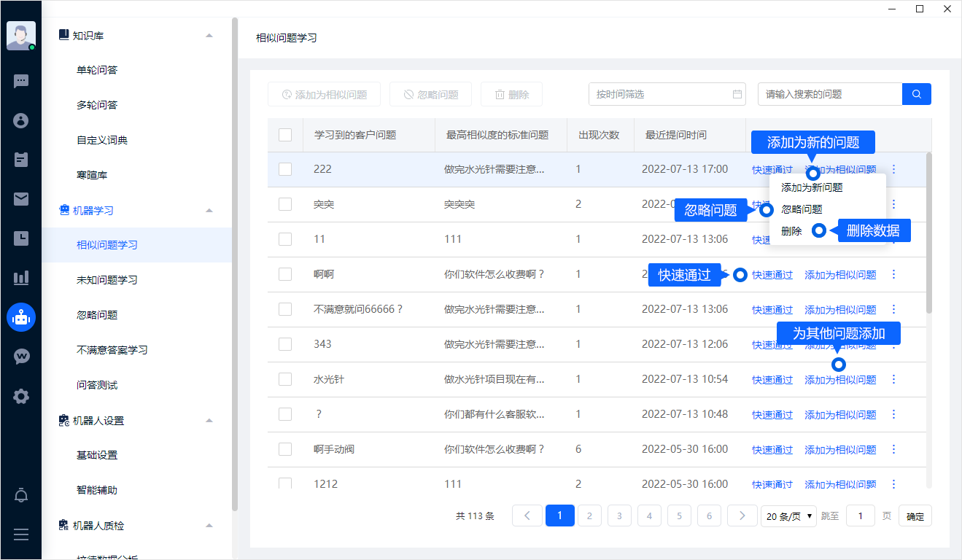962x560 pixels.
Task: Click the 确定 jump button
Action: click(x=915, y=516)
